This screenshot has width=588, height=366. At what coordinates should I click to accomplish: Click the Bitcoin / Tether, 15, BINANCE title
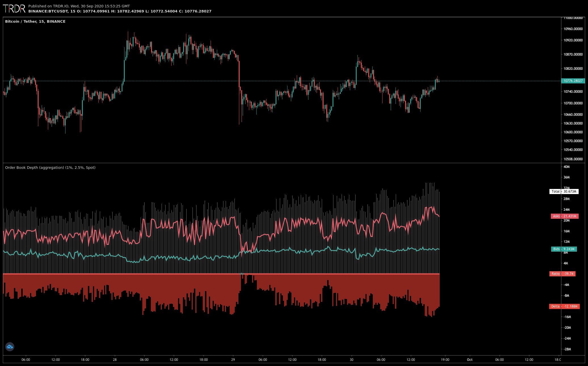(35, 22)
